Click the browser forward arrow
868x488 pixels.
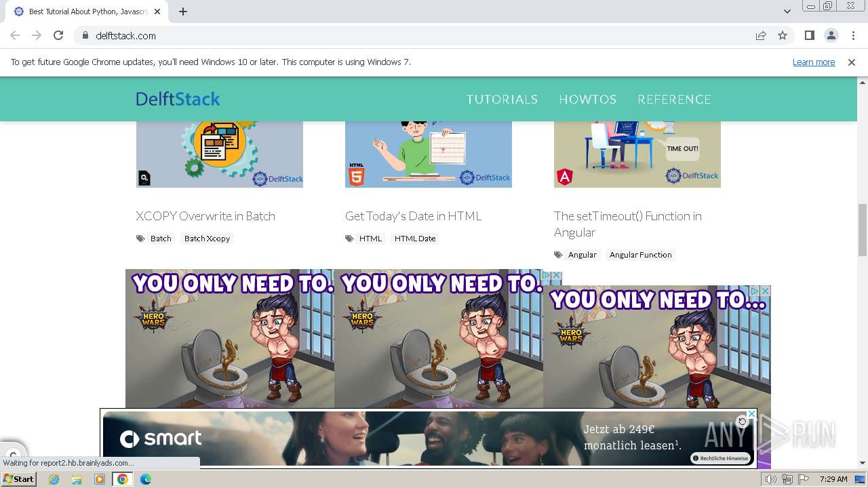[x=37, y=35]
